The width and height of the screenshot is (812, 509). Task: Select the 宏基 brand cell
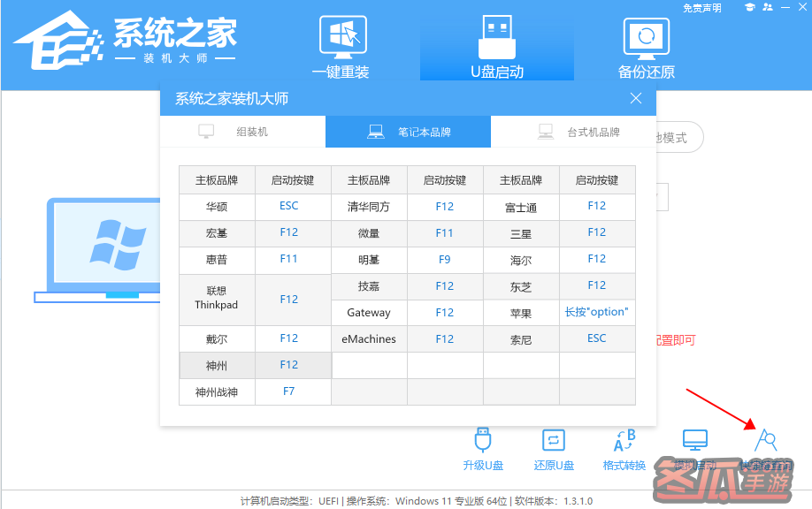(x=217, y=233)
